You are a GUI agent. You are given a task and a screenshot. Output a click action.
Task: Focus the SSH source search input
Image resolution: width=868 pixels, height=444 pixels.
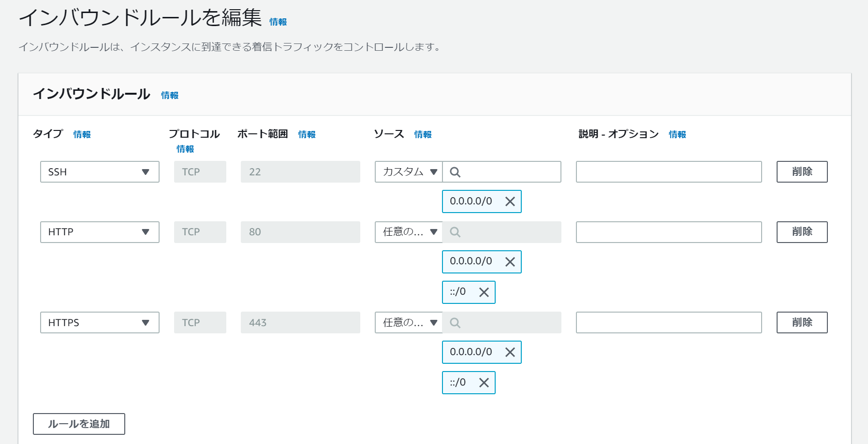point(509,172)
